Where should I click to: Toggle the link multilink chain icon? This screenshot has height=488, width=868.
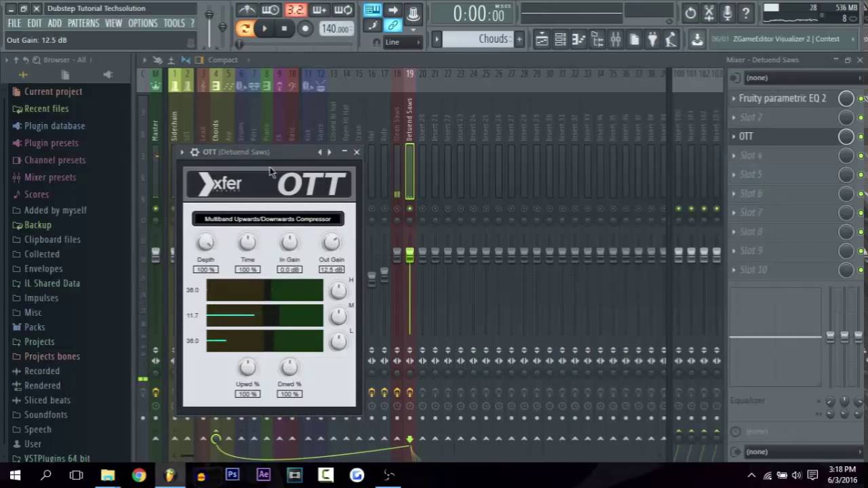click(393, 26)
